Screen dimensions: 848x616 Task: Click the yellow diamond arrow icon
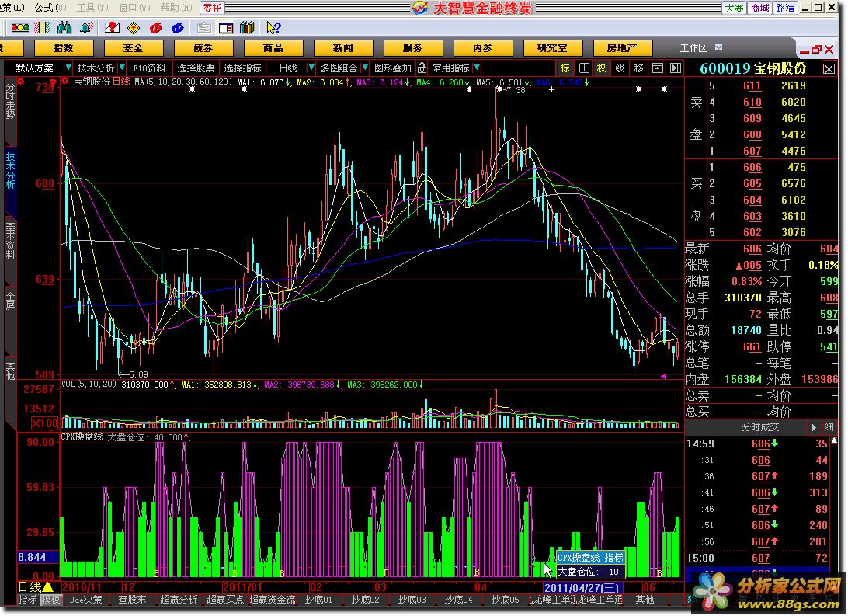[x=134, y=28]
